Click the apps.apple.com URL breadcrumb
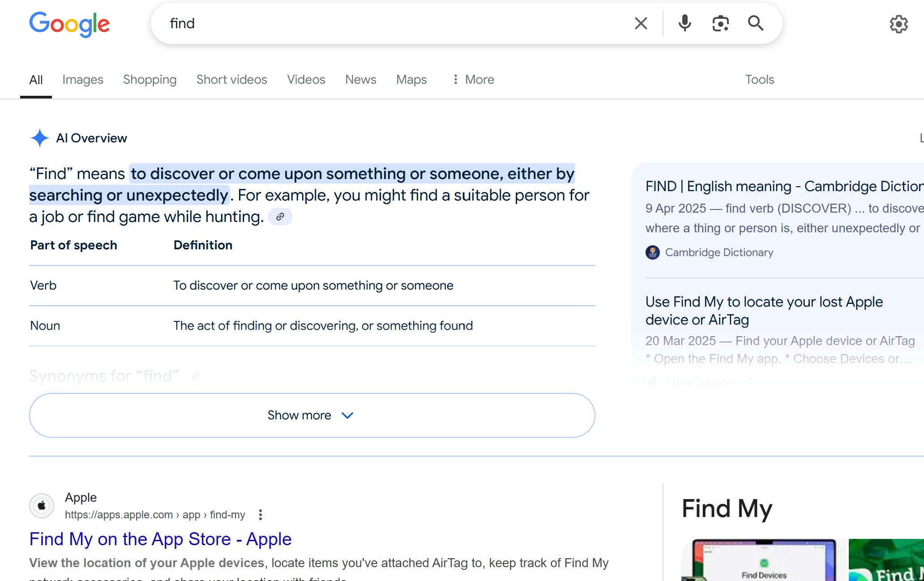 pyautogui.click(x=155, y=515)
